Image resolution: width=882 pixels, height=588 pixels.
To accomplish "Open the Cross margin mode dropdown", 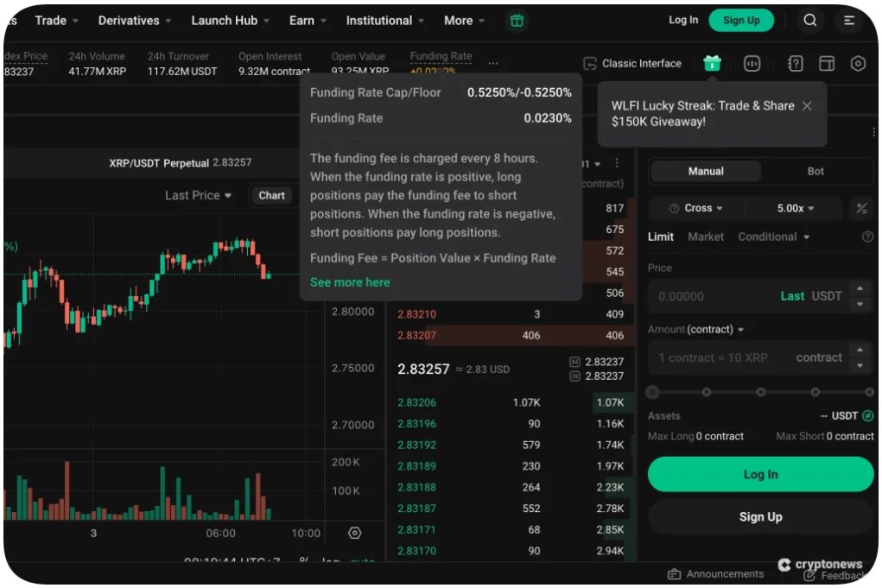I will (x=697, y=209).
